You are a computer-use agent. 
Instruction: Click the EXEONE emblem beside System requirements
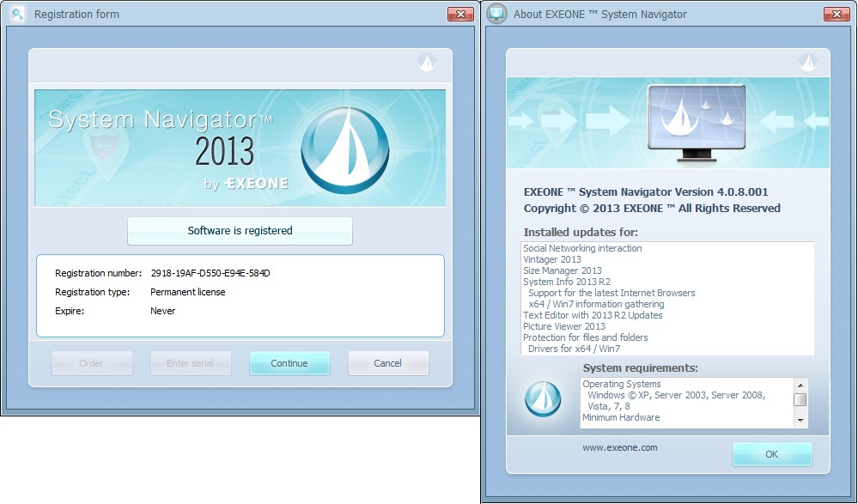pos(543,399)
